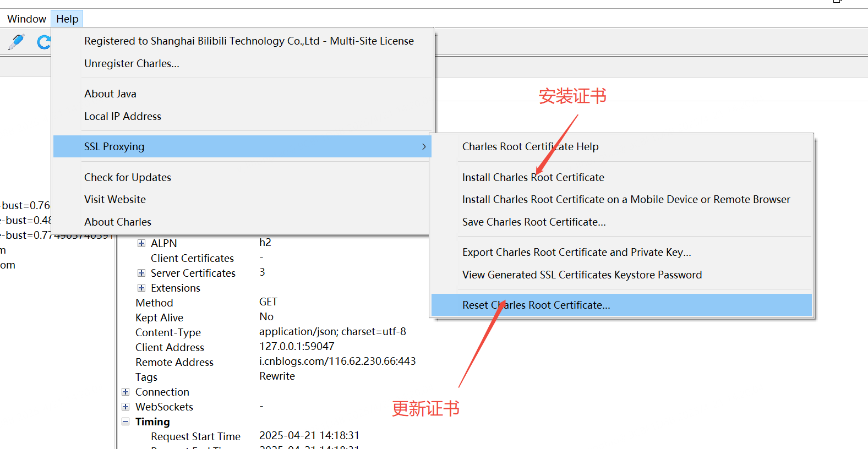This screenshot has width=868, height=449.
Task: Expand the ALPN tree node
Action: click(x=141, y=243)
